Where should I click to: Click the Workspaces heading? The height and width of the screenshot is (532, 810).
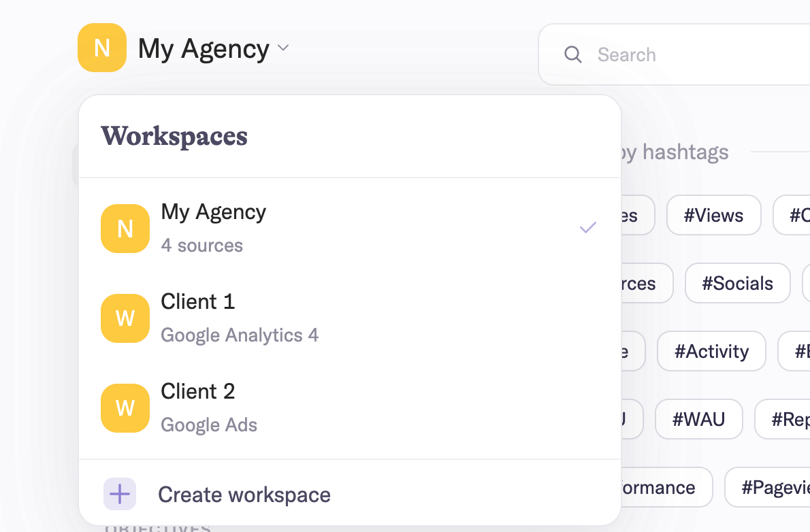[x=174, y=136]
